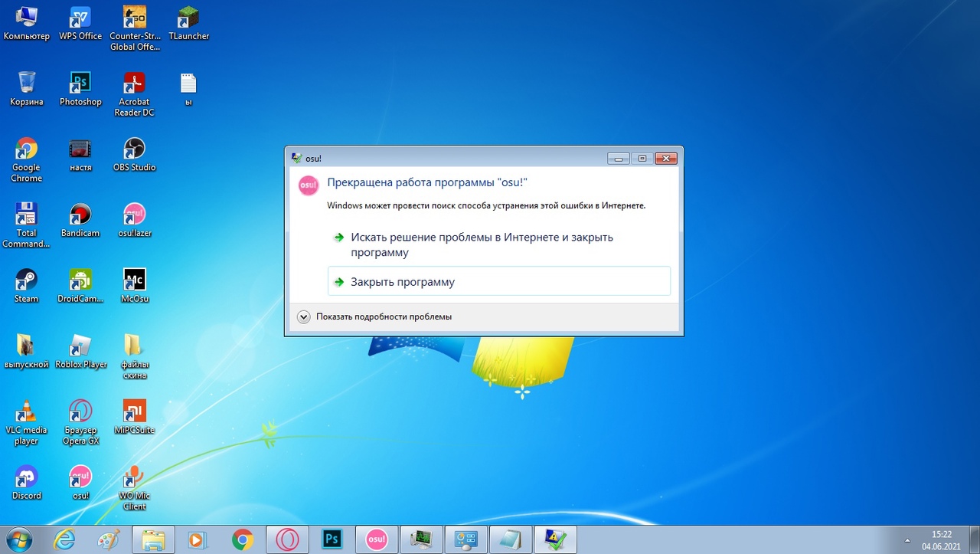The height and width of the screenshot is (554, 980).
Task: Open Windows Explorer from the taskbar
Action: click(153, 539)
